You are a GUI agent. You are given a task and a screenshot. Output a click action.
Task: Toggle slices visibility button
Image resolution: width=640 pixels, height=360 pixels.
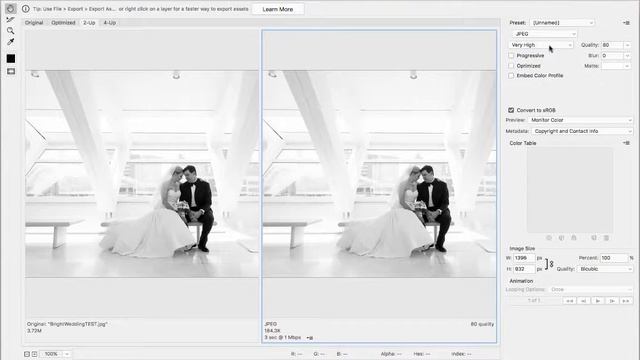[11, 71]
